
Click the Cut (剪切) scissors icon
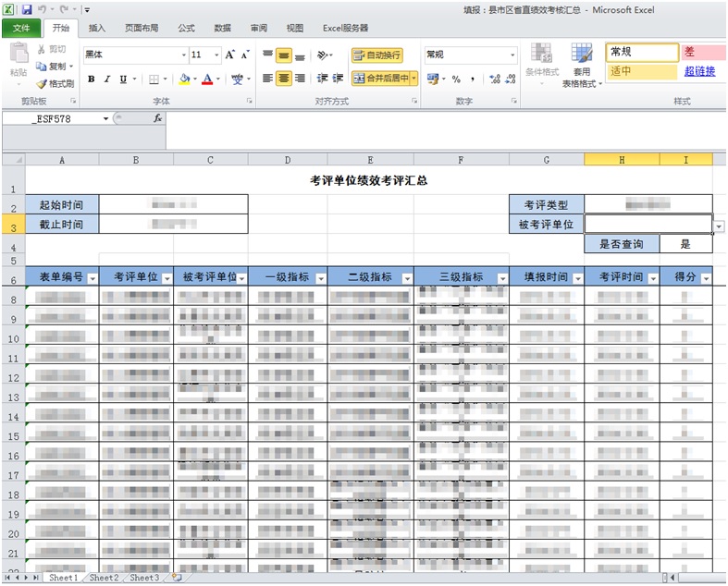pyautogui.click(x=42, y=49)
